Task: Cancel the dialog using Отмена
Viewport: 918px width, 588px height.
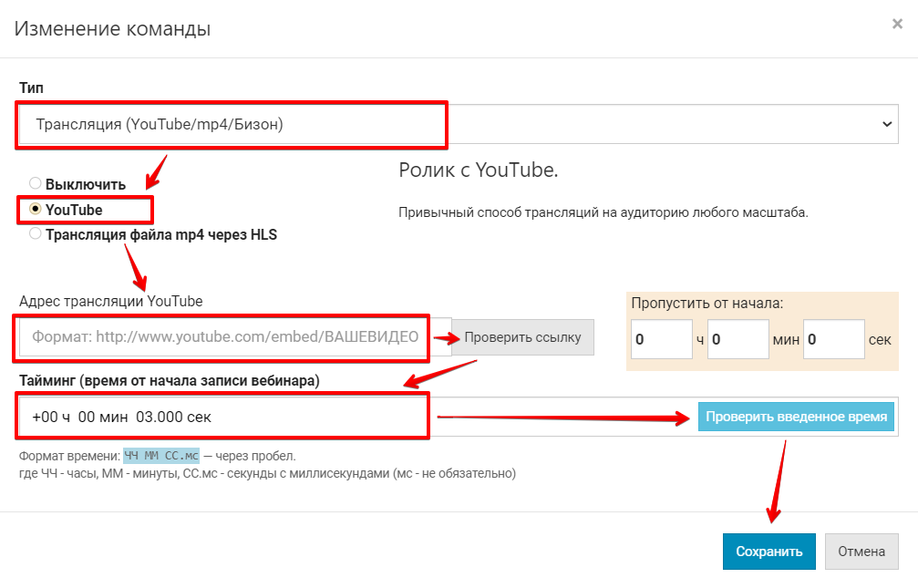Action: click(x=861, y=551)
